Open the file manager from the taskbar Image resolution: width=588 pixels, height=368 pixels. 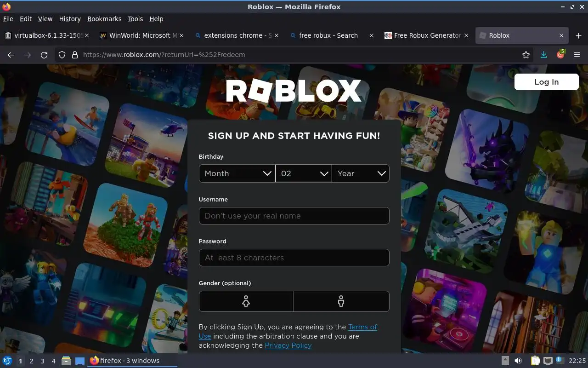point(66,361)
